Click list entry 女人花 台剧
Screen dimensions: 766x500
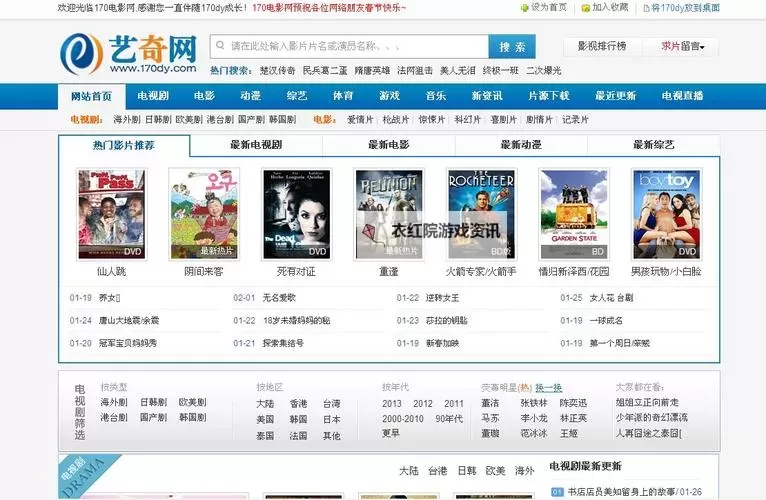pyautogui.click(x=611, y=298)
